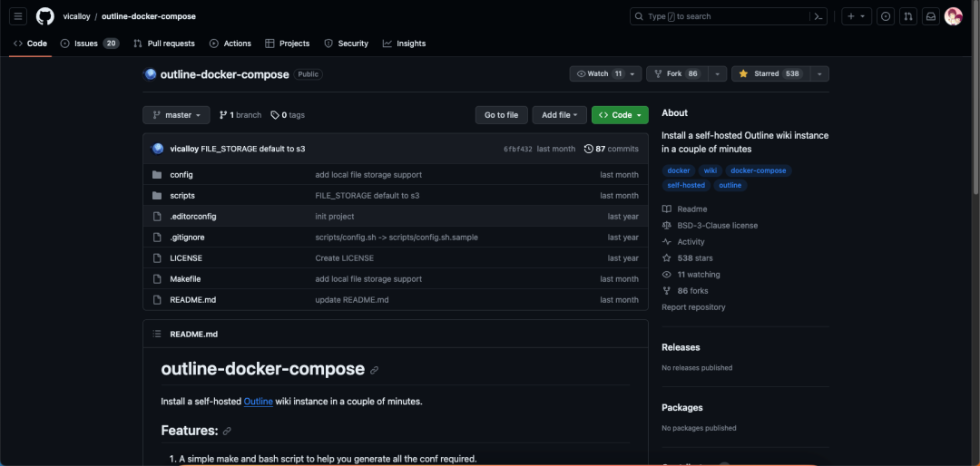Click the eye icon beside 11 watching
Viewport: 980px width, 466px height.
(x=667, y=274)
